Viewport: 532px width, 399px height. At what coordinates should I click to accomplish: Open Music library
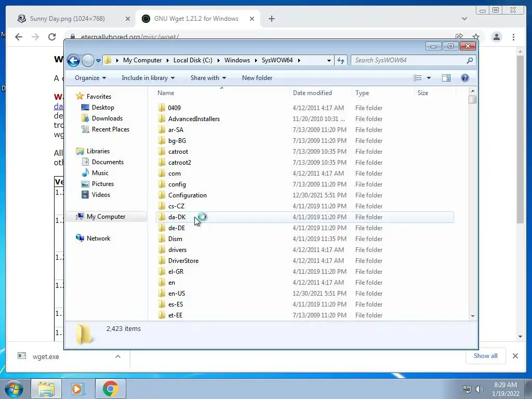[100, 172]
